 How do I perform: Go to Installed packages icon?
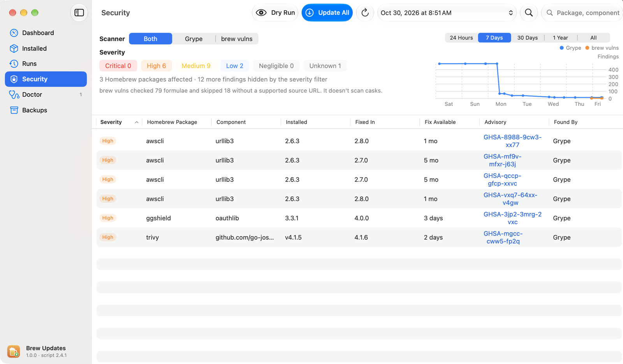14,48
